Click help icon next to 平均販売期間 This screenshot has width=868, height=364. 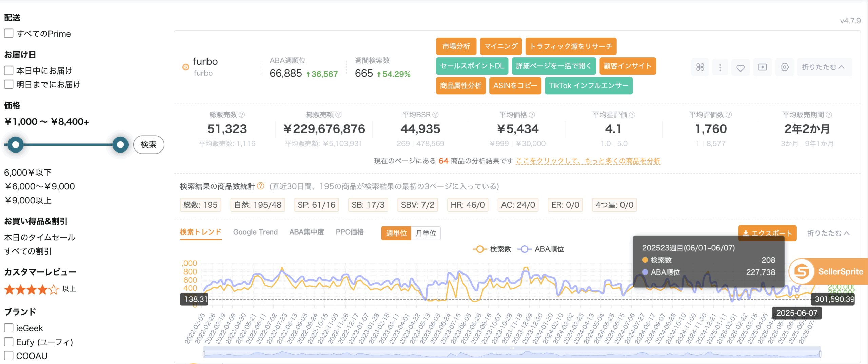point(829,115)
